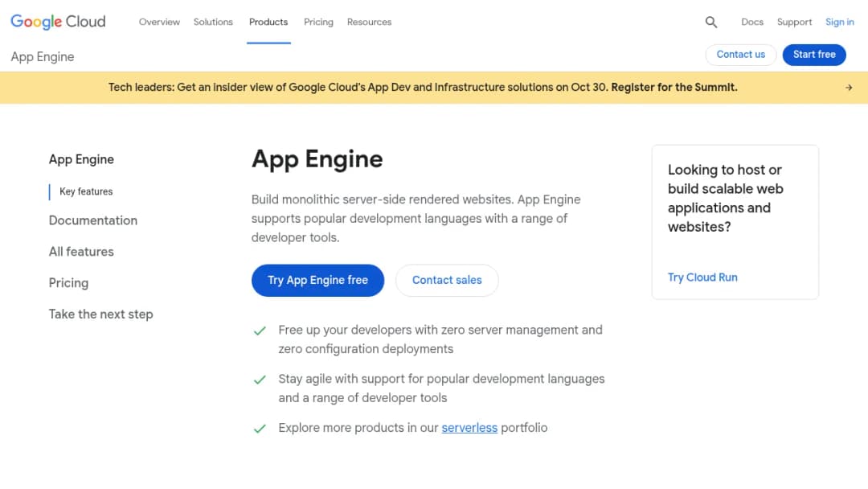Click the Google Cloud logo
Screen dimensions: 868x489
pos(58,22)
